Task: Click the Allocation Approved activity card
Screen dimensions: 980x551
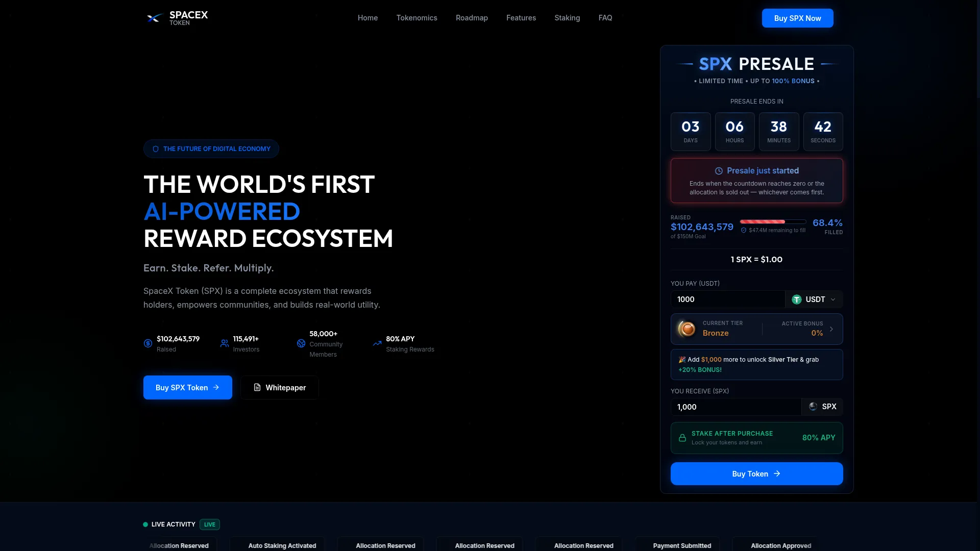Action: 776,545
